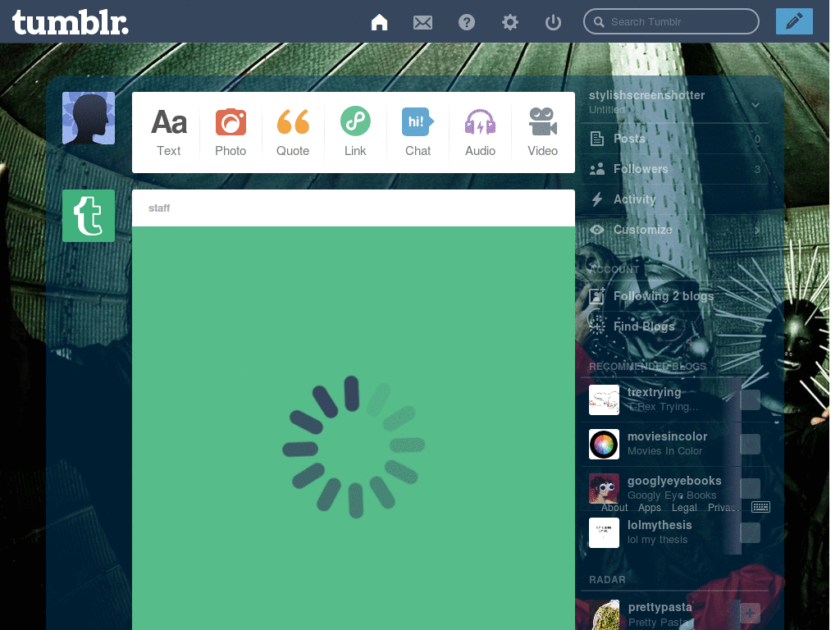The image size is (840, 630).
Task: Create a new Text post
Action: click(169, 132)
